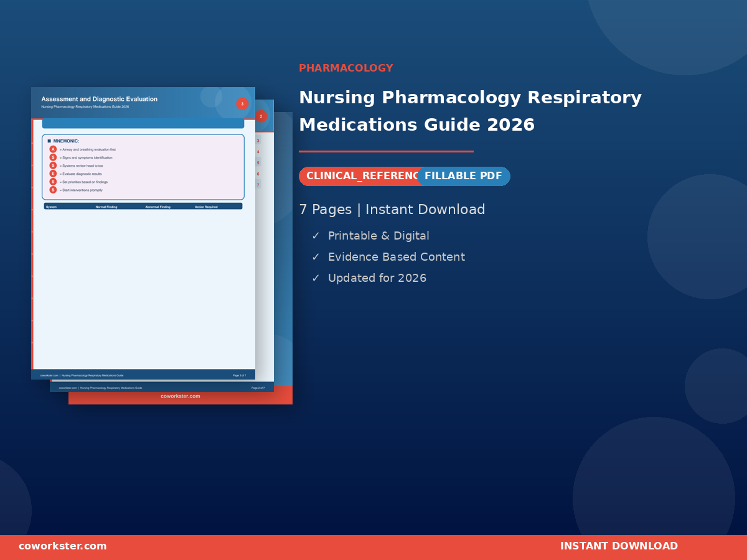Click contents number 5 on second page
This screenshot has width=747, height=560.
pyautogui.click(x=258, y=163)
